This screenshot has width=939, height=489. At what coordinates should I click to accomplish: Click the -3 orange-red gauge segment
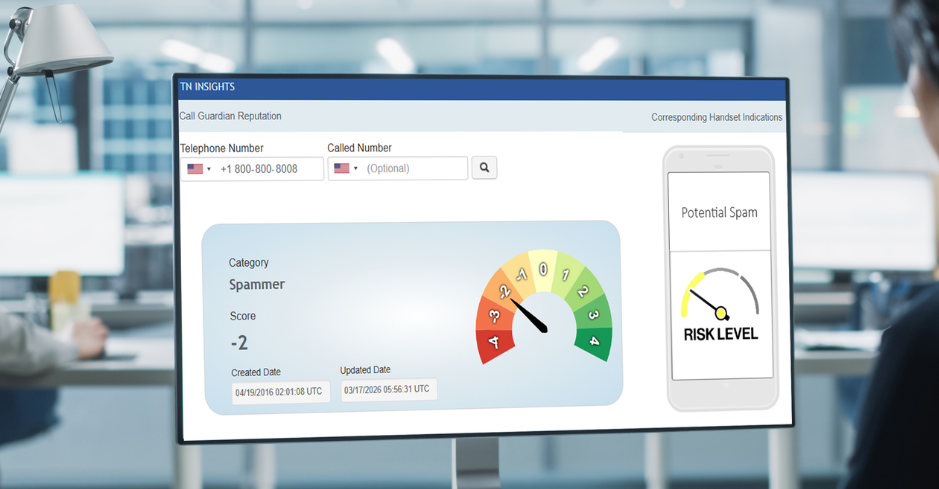tap(494, 315)
